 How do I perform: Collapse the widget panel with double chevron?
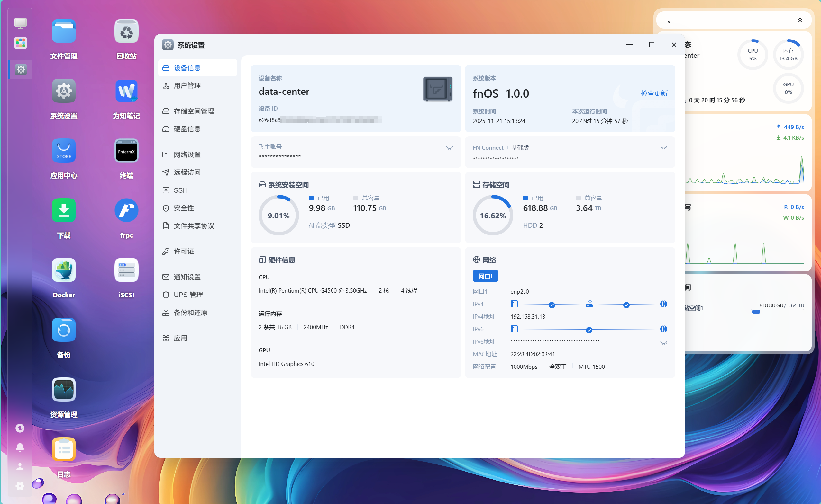800,20
